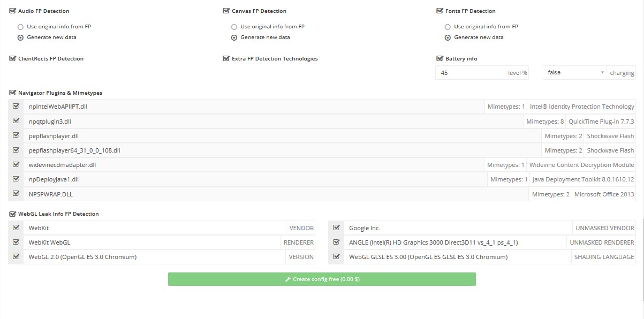Uncheck the npqtplugin3.dll plugin row
Image resolution: width=644 pixels, height=319 pixels.
point(16,121)
